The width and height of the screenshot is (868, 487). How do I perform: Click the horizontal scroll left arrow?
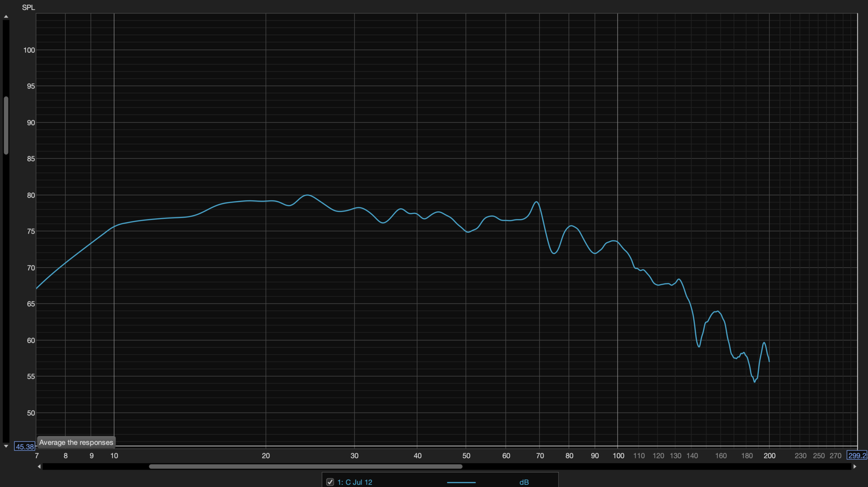click(39, 467)
